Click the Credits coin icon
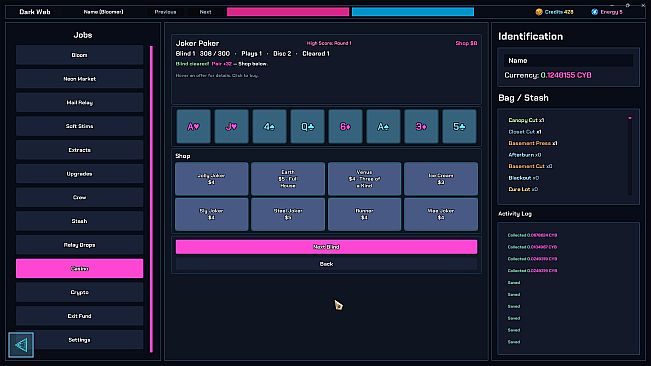Screen dimensions: 651x366 pyautogui.click(x=539, y=12)
